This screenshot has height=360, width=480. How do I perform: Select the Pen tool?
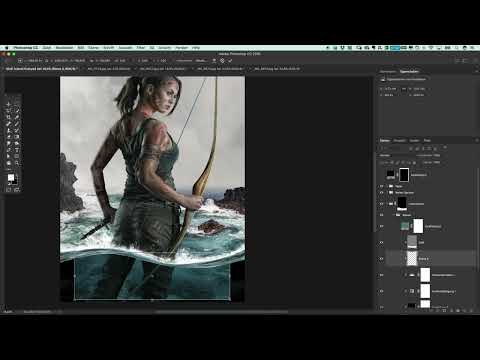pyautogui.click(x=9, y=150)
